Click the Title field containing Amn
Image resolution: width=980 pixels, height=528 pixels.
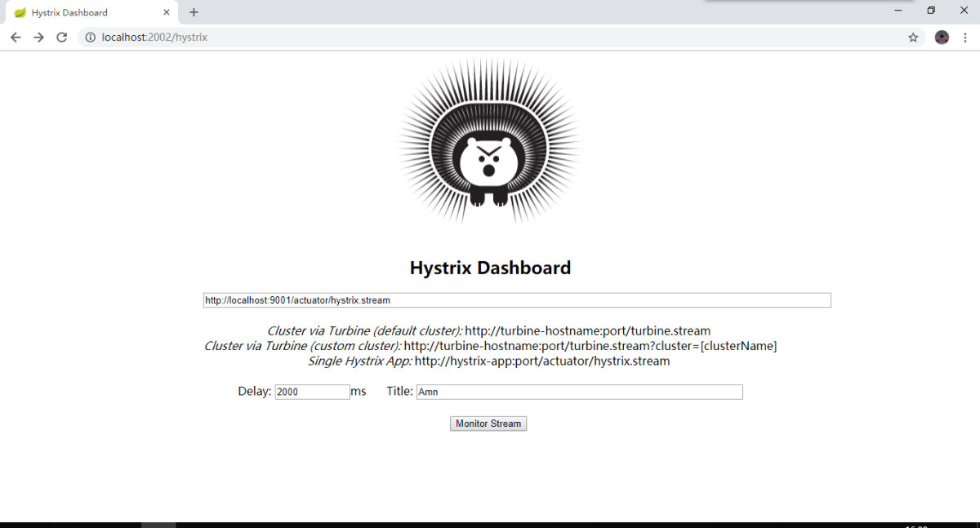coord(580,392)
